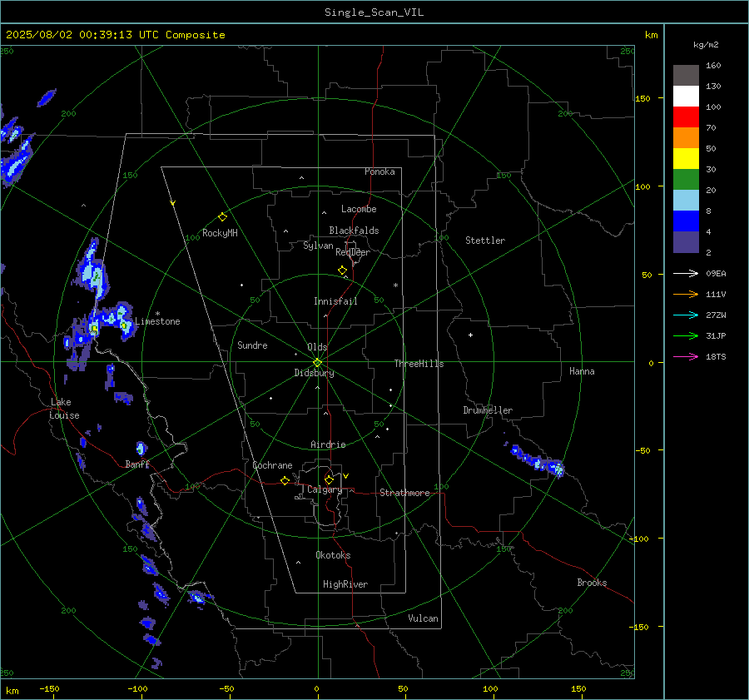The image size is (749, 700).
Task: Click the yellow diamond at radar center
Action: (x=318, y=362)
